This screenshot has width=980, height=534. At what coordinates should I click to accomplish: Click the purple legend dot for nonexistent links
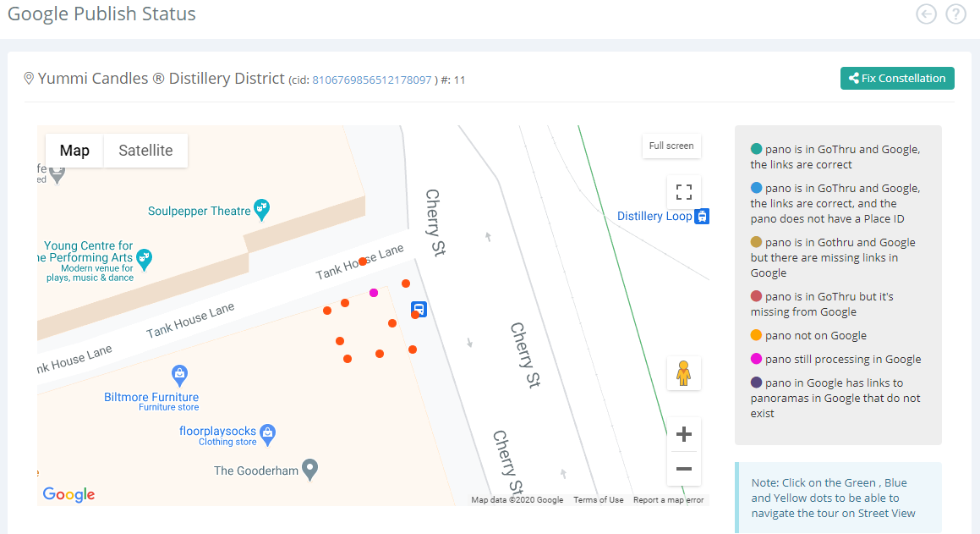tap(756, 383)
